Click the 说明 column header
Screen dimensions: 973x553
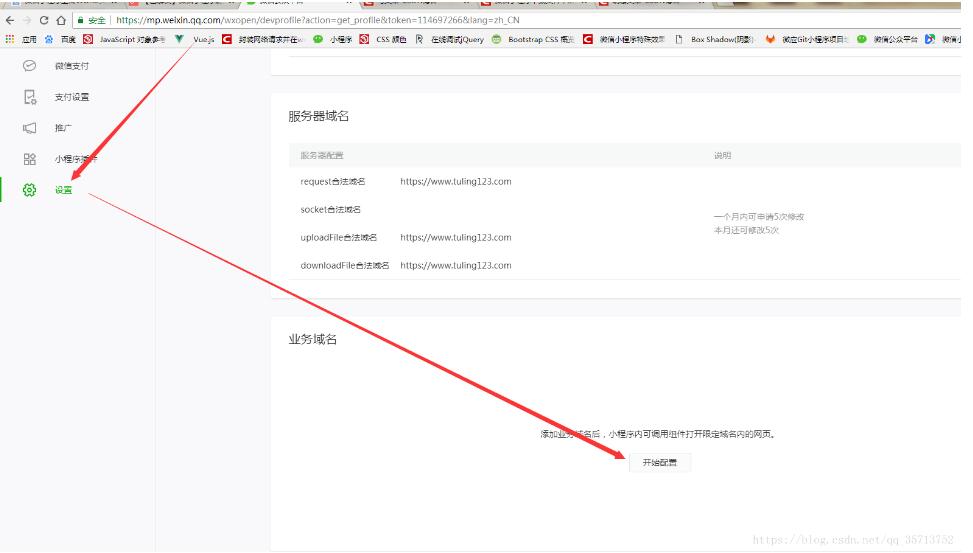[x=722, y=155]
